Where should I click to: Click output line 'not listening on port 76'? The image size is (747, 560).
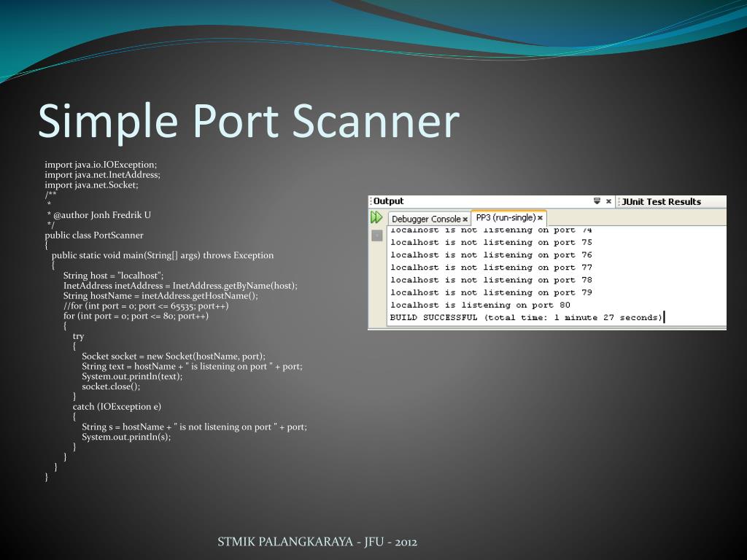pos(491,255)
